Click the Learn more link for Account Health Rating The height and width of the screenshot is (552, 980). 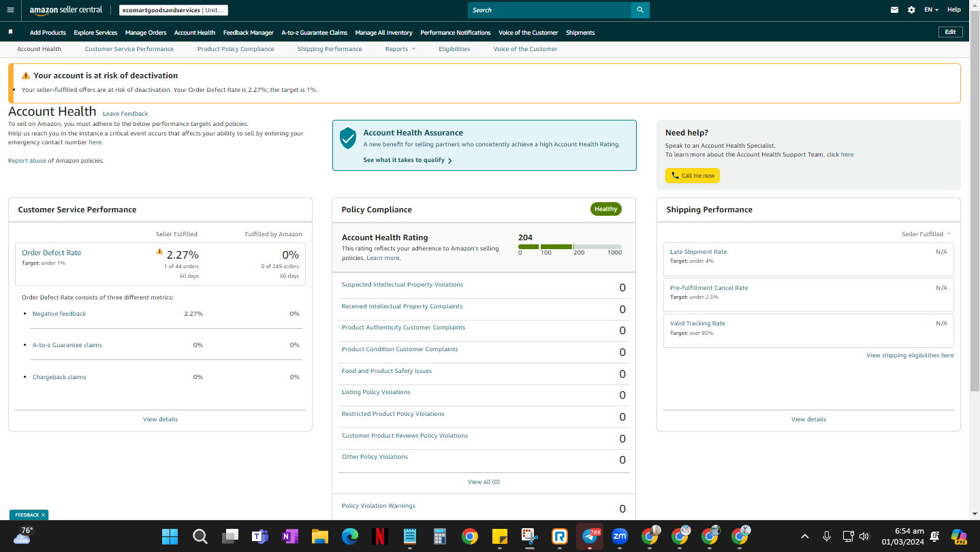(x=383, y=258)
